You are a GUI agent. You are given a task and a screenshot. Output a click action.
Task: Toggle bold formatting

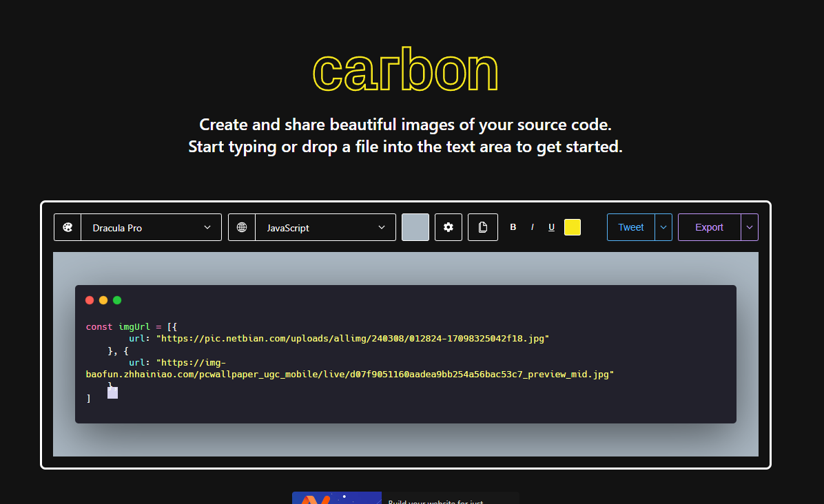coord(513,227)
